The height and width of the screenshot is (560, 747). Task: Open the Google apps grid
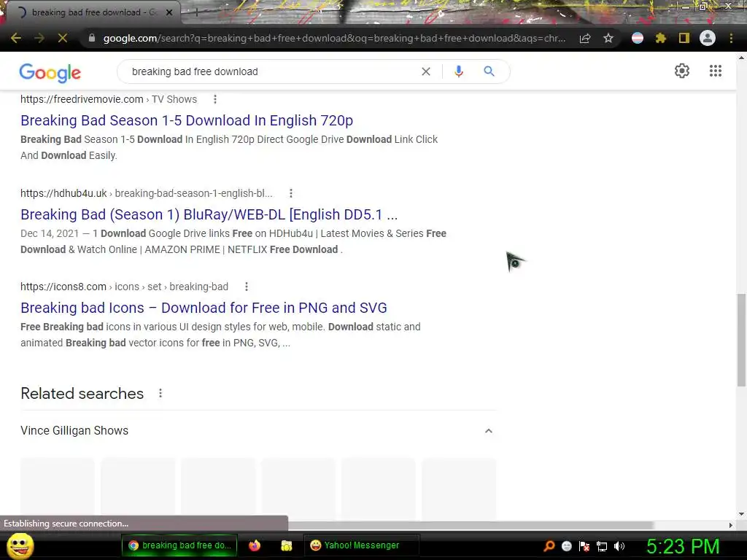coord(715,71)
